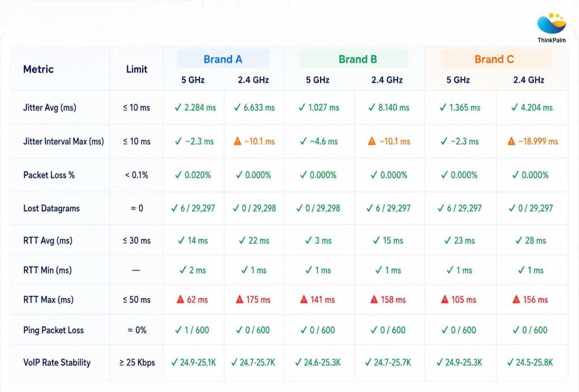Click the green checkmark beside 2.284 ms
Screen dimensions: 579x392
coord(178,107)
